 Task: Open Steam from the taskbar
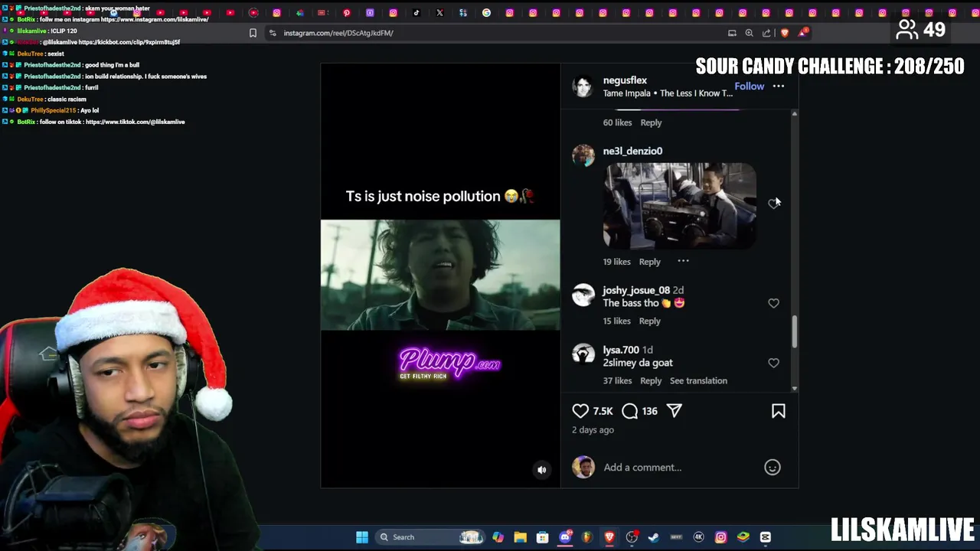coord(653,537)
